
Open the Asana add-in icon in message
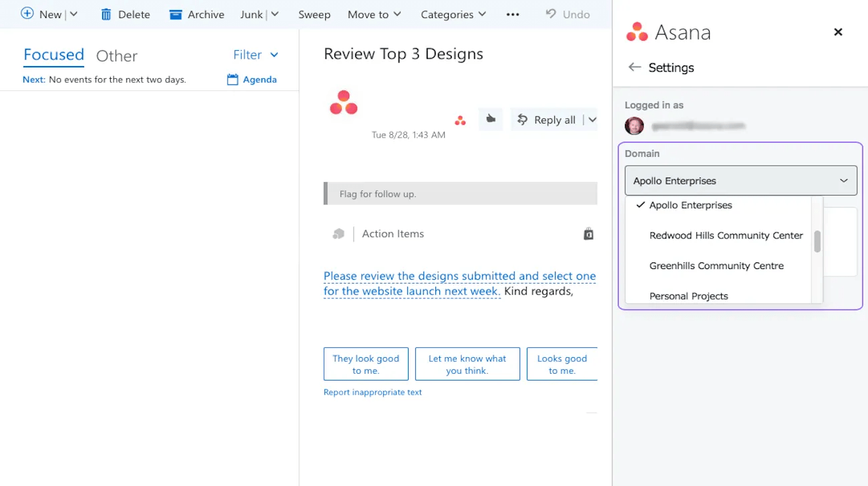(460, 120)
